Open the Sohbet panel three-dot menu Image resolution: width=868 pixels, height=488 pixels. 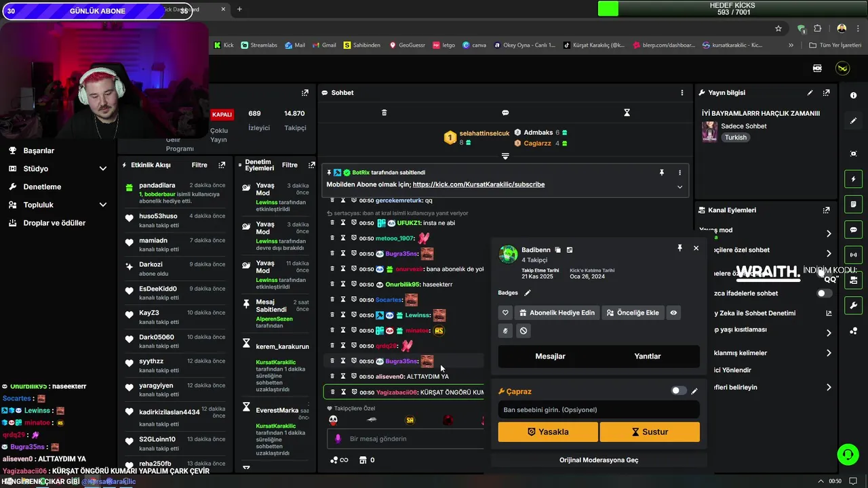click(682, 92)
